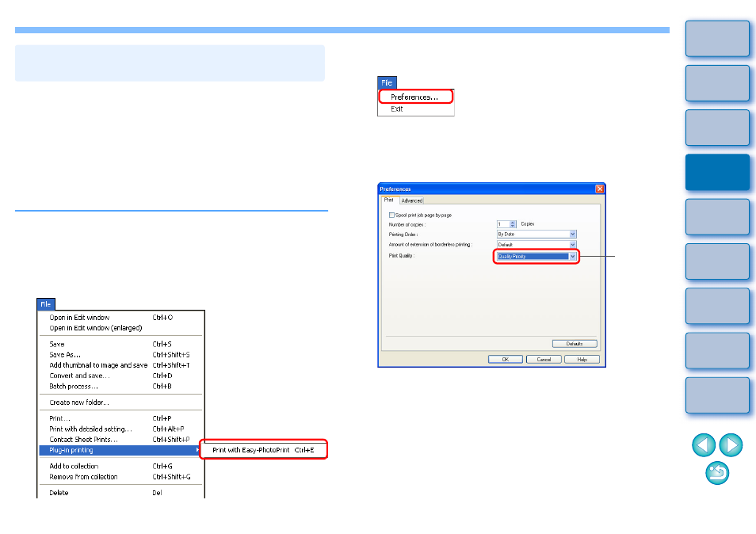Switch to the Advanced tab
This screenshot has height=534, width=756.
click(x=412, y=200)
